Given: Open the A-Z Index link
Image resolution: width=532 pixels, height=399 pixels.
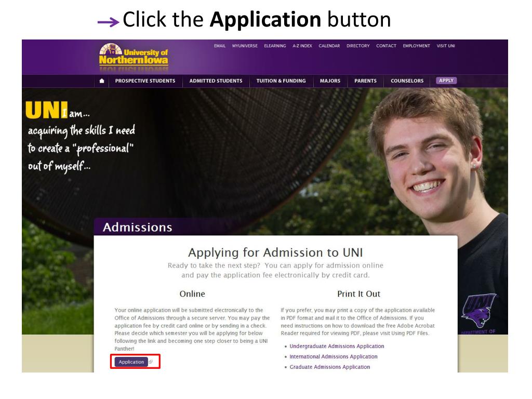Looking at the screenshot, I should [302, 46].
